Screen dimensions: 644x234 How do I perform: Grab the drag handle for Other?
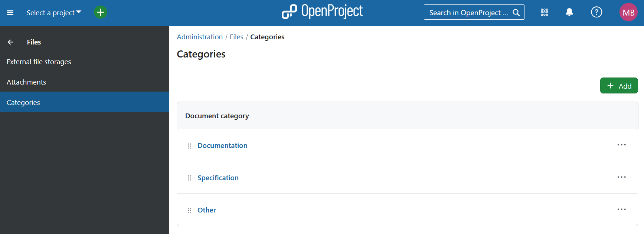coord(189,210)
